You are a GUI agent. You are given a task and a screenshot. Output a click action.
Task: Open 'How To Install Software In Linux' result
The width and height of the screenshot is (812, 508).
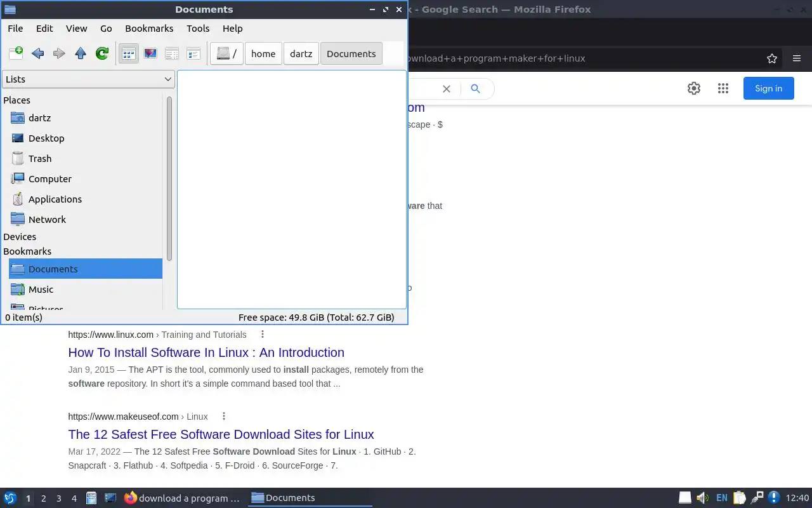click(206, 352)
